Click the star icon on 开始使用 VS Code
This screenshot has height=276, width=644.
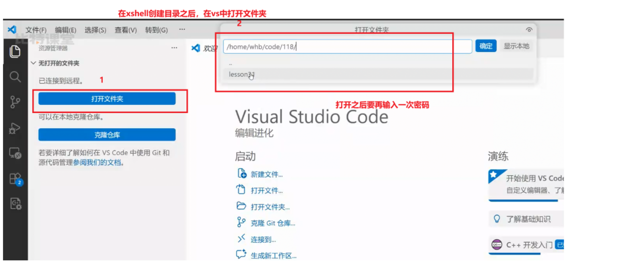click(494, 174)
